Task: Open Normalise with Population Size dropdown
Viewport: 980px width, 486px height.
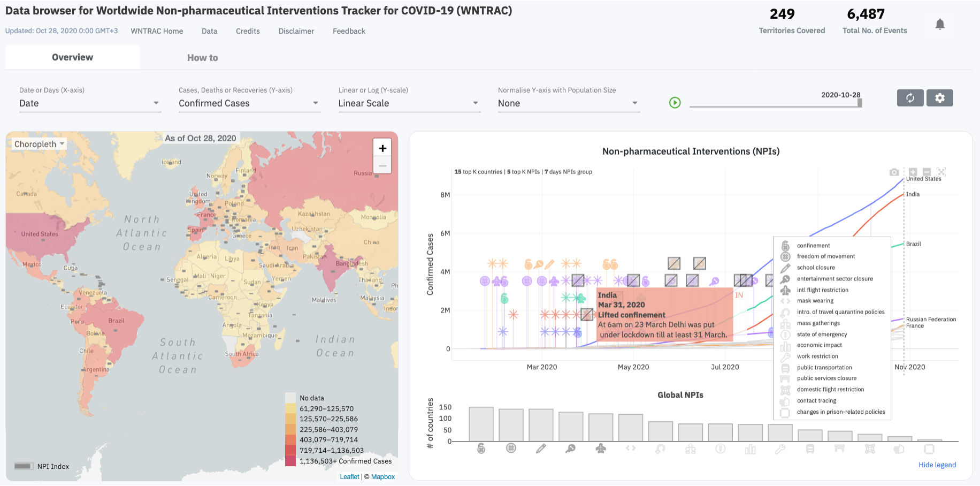Action: [569, 103]
